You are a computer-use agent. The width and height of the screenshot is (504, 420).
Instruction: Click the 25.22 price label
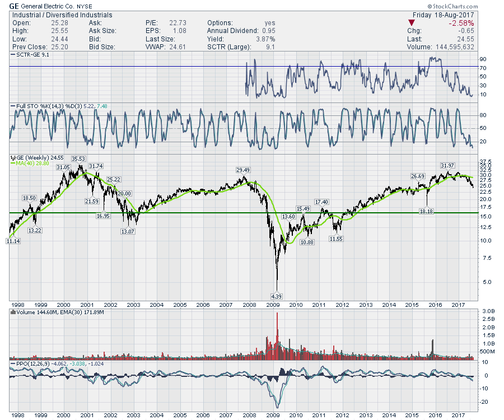tap(114, 180)
